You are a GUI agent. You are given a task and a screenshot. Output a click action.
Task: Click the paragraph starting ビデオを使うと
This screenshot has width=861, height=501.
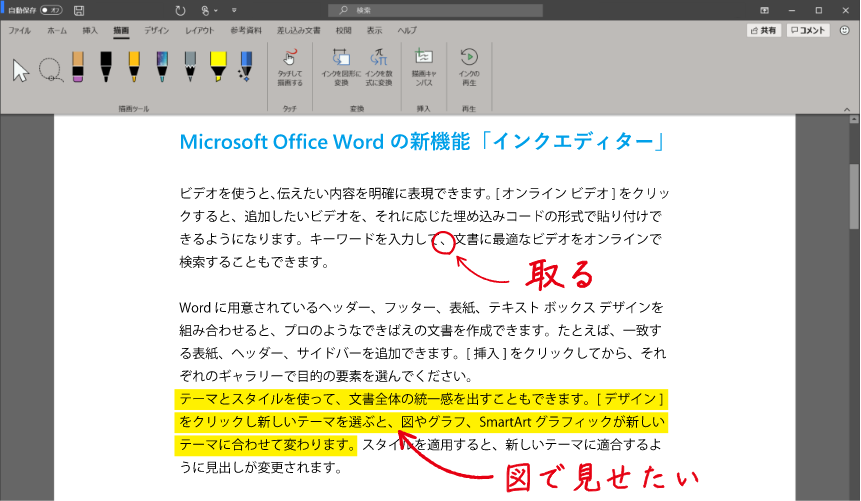click(x=424, y=227)
